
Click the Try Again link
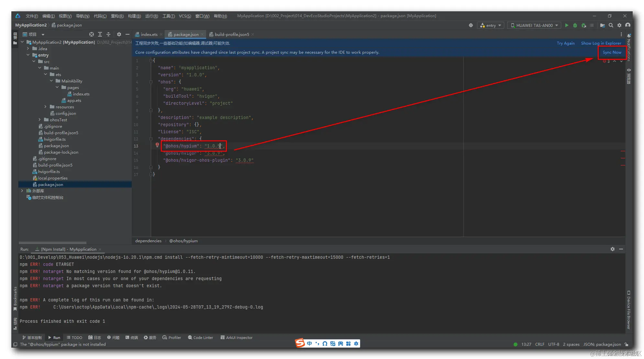pyautogui.click(x=565, y=43)
